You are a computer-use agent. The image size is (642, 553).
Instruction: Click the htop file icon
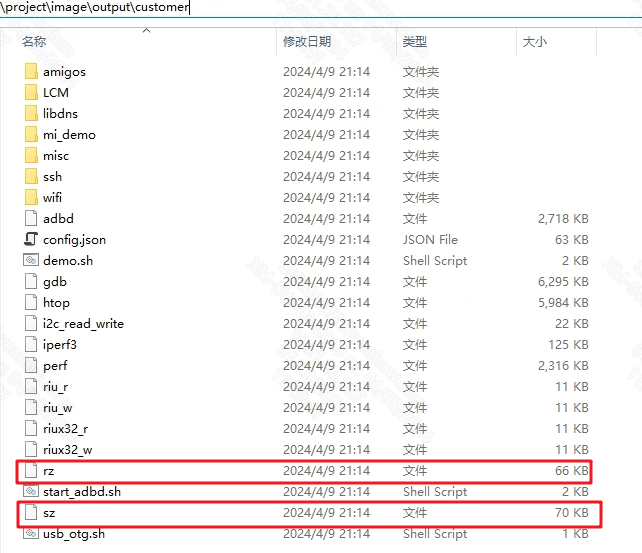pyautogui.click(x=31, y=302)
